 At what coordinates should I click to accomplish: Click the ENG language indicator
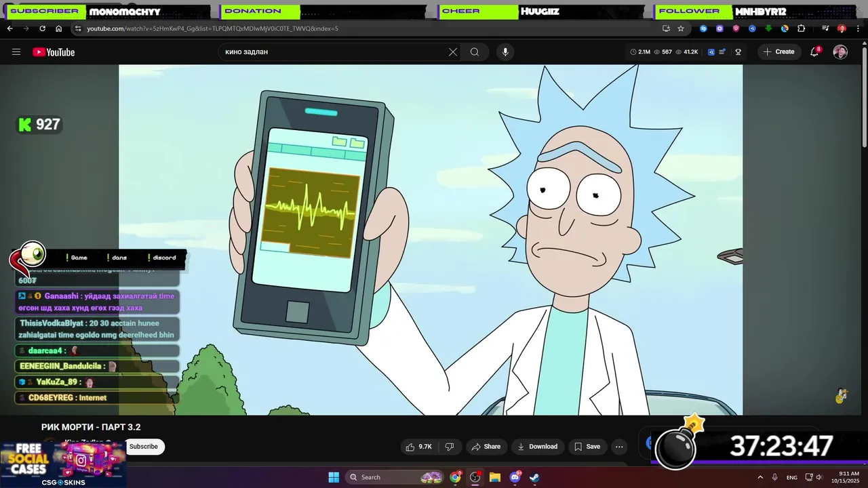tap(791, 477)
